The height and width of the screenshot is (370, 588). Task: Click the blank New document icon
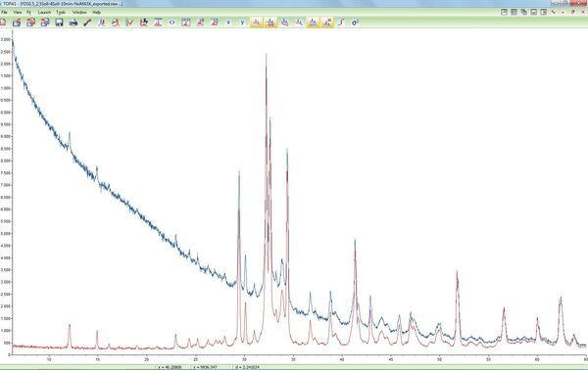(3, 23)
